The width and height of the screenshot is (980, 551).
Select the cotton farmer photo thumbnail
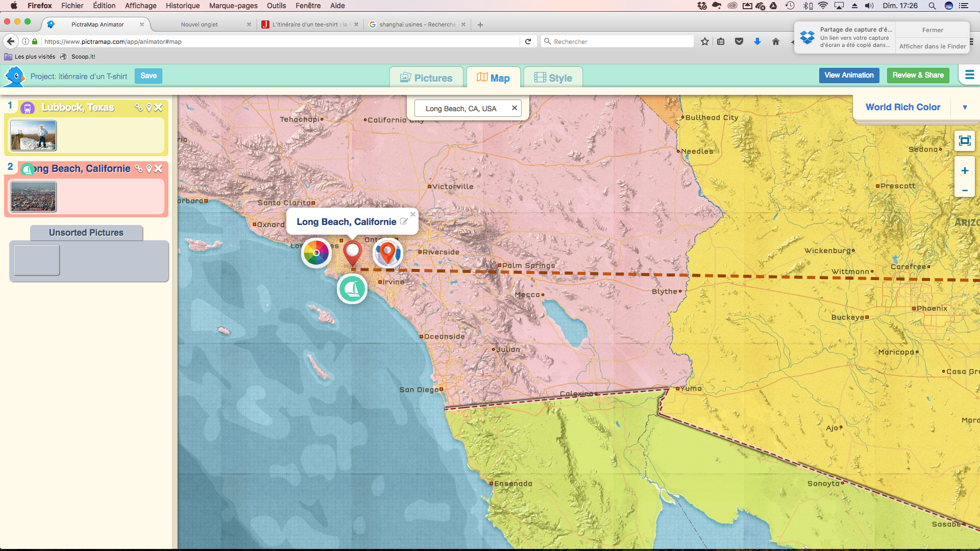tap(33, 136)
